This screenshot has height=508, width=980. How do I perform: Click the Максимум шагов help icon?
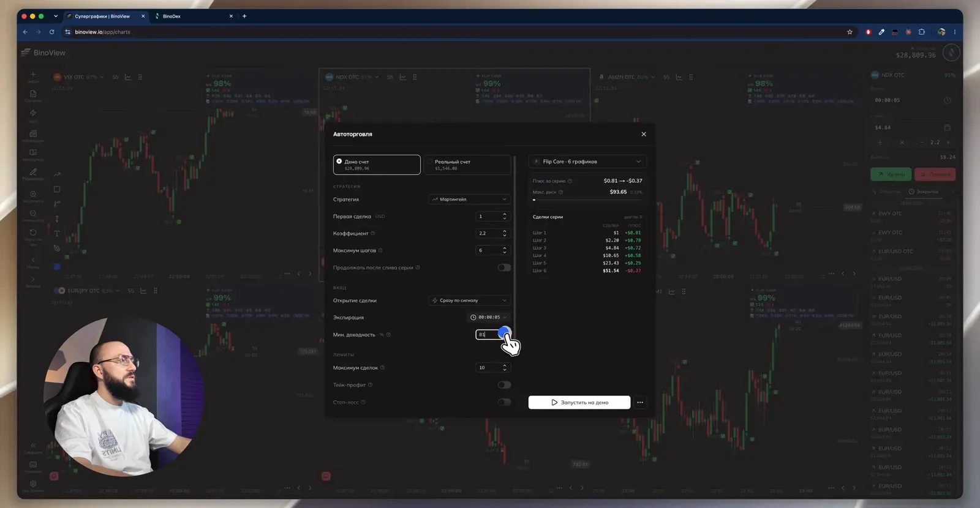(380, 250)
